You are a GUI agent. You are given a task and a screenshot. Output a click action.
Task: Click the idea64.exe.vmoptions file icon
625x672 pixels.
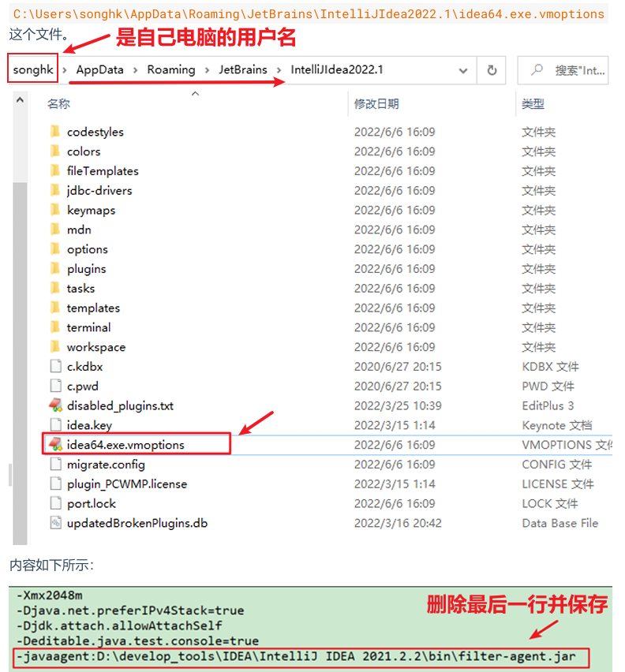(55, 445)
